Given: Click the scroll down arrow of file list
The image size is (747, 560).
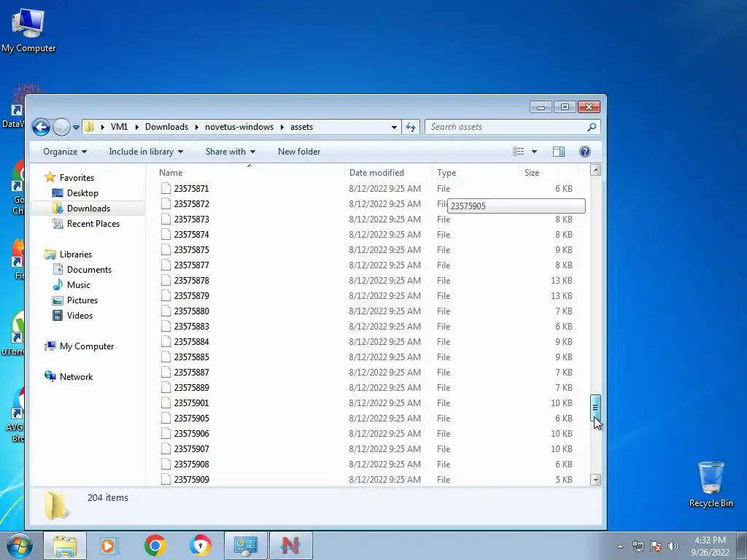Looking at the screenshot, I should coord(595,480).
